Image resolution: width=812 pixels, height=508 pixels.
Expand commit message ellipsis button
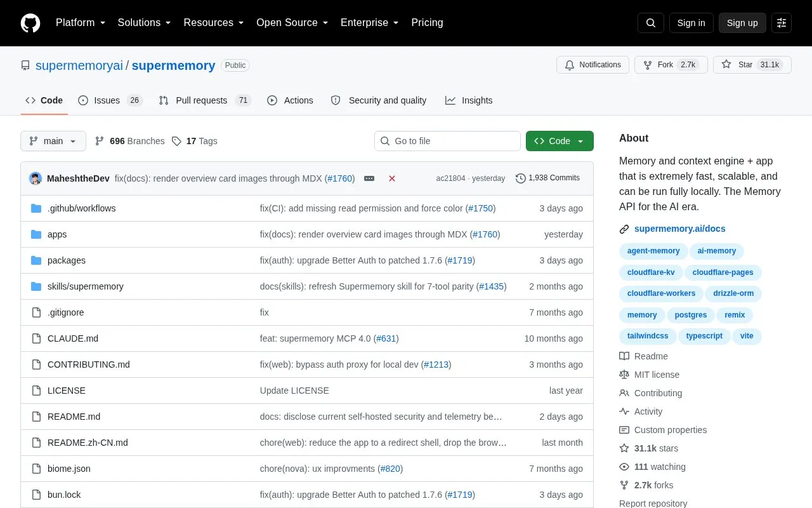pos(369,178)
